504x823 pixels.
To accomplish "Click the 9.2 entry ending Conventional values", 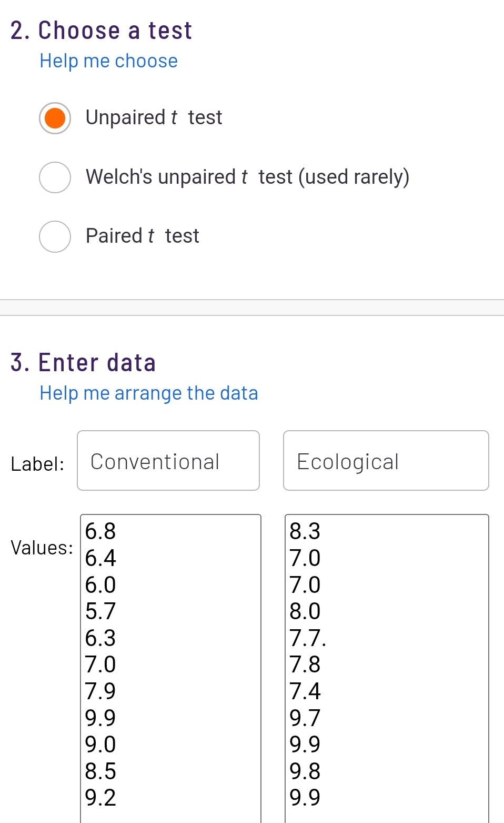I will tap(100, 798).
